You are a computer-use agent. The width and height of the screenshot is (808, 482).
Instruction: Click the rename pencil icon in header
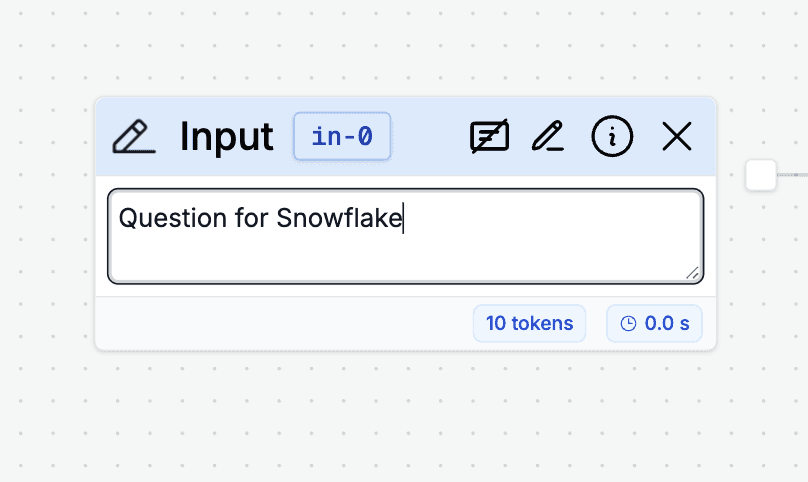(x=548, y=136)
